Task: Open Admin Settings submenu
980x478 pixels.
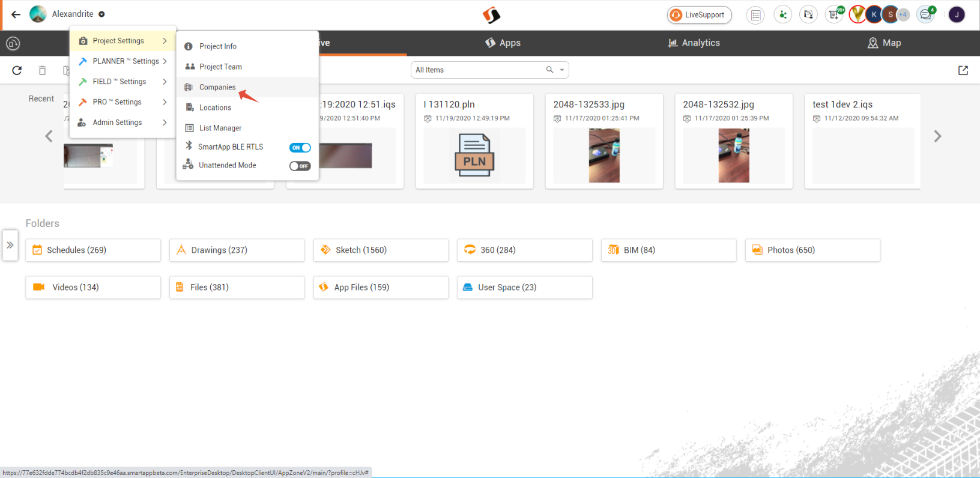Action: tap(123, 123)
